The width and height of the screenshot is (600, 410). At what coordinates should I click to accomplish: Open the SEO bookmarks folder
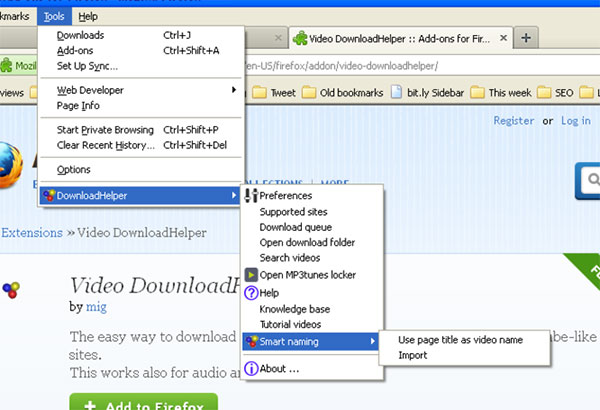[555, 93]
